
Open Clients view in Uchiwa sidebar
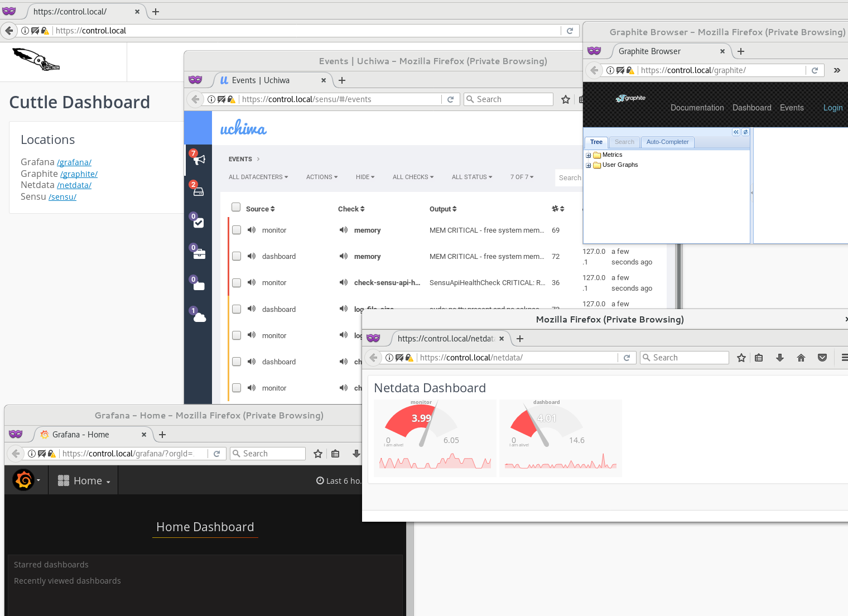[199, 191]
